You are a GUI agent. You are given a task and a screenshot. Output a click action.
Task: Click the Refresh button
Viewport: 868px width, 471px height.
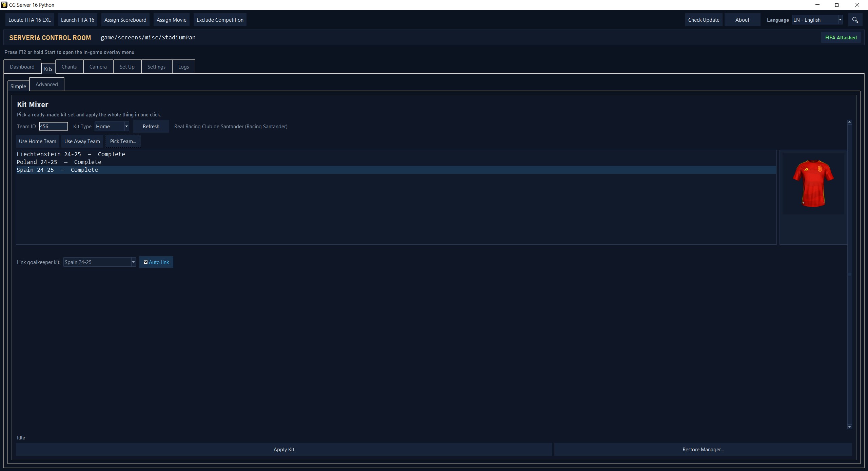[x=151, y=127]
